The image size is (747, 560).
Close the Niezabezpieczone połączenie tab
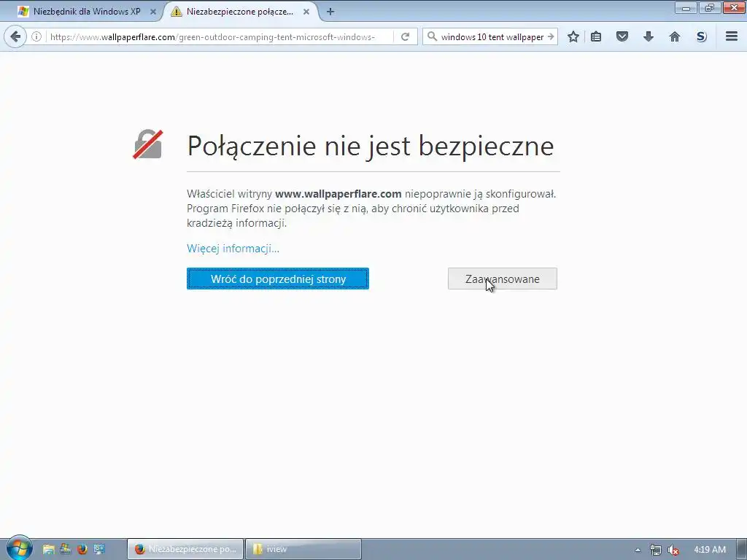point(306,12)
